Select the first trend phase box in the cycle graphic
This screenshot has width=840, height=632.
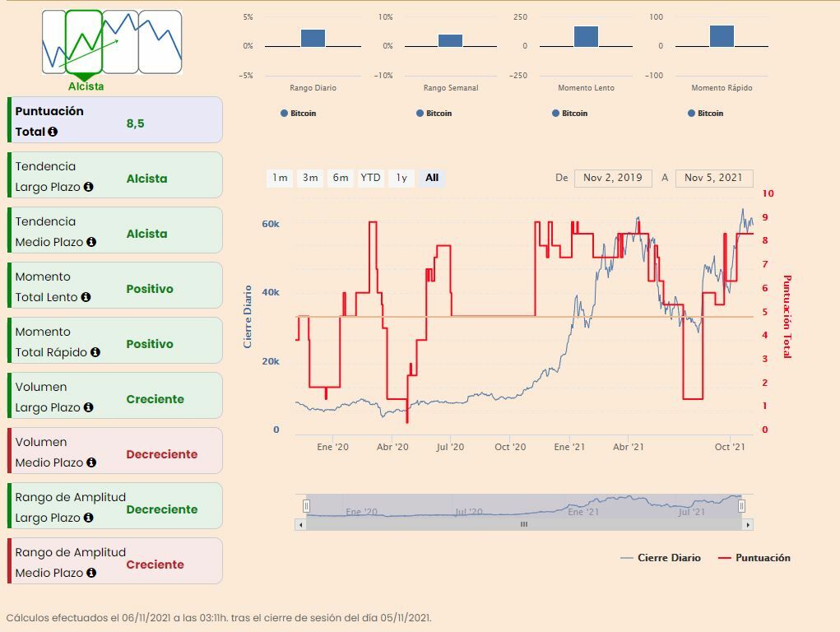(x=53, y=42)
